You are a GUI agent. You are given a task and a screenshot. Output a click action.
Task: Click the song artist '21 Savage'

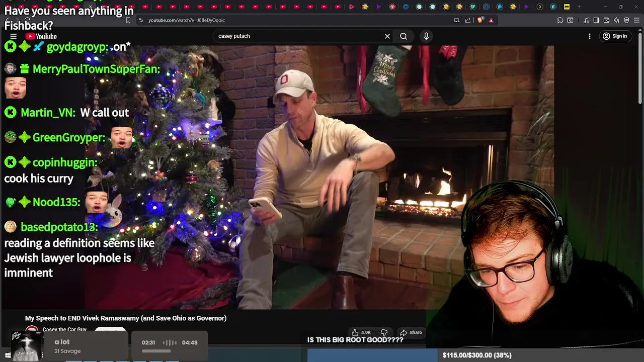[67, 351]
